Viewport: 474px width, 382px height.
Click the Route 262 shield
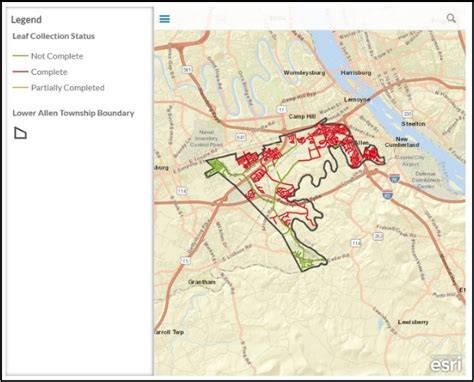point(378,236)
